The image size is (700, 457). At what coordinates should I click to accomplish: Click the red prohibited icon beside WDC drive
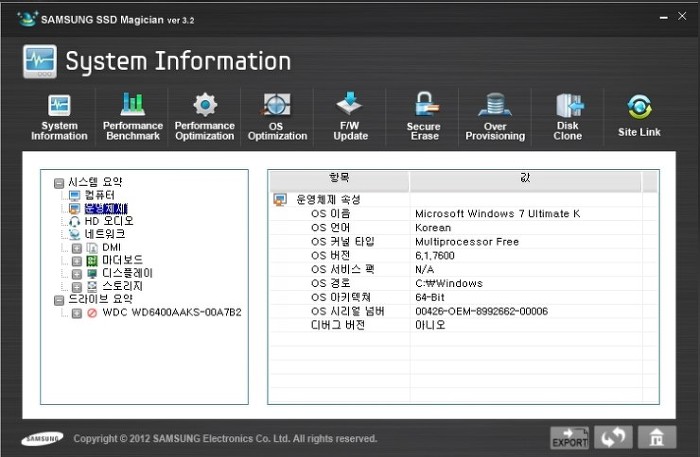pyautogui.click(x=92, y=313)
